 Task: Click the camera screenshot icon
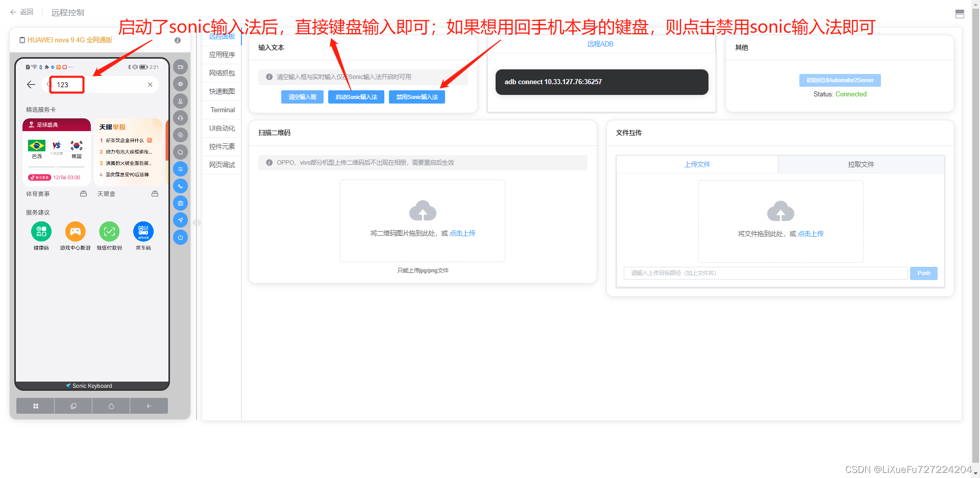[180, 203]
